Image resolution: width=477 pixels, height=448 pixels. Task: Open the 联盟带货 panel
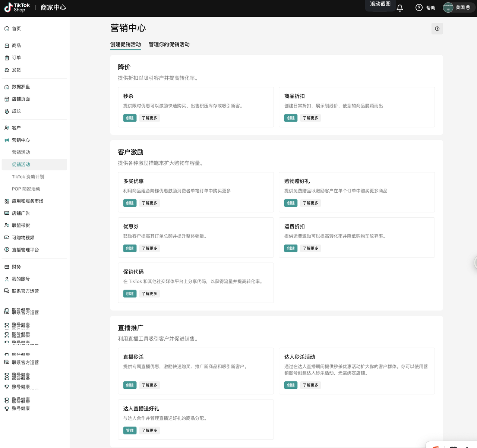20,225
